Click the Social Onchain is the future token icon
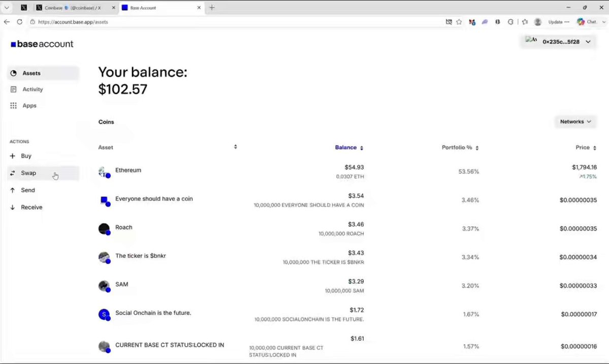Screen dimensions: 609x364 coord(104,314)
